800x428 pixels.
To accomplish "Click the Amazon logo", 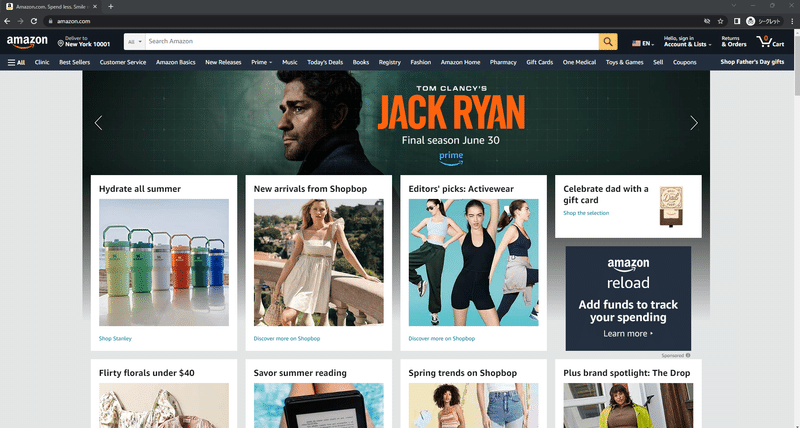I will pos(27,42).
